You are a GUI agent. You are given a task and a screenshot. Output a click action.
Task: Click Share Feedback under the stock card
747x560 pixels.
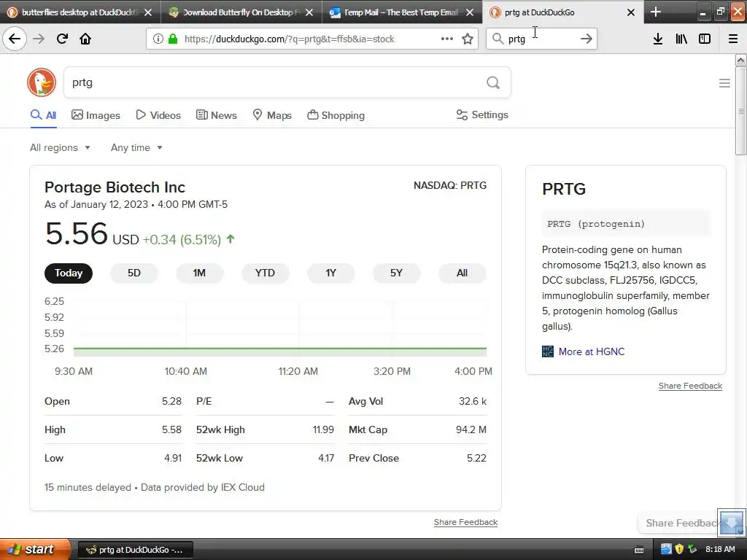tap(465, 522)
